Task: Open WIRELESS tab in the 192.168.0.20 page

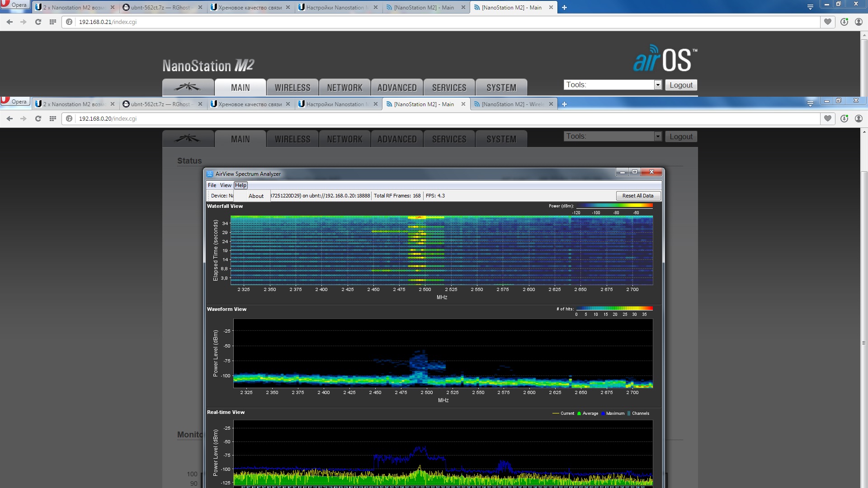Action: click(x=292, y=139)
